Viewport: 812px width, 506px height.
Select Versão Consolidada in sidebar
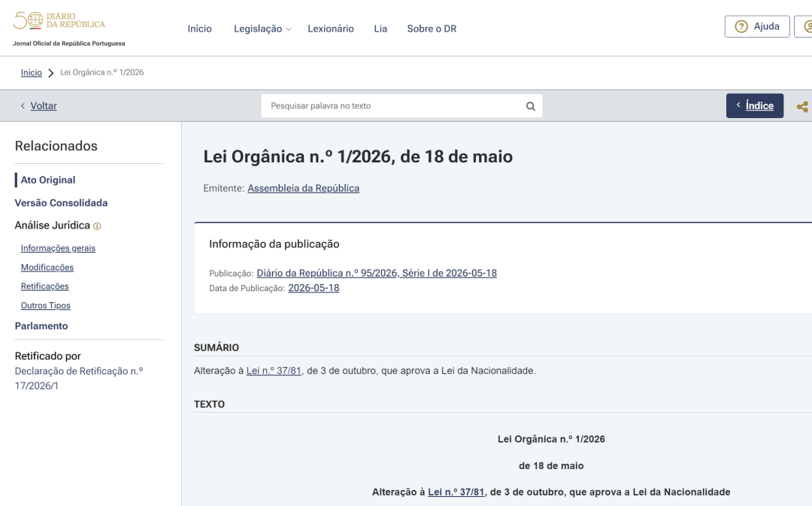[x=61, y=203]
